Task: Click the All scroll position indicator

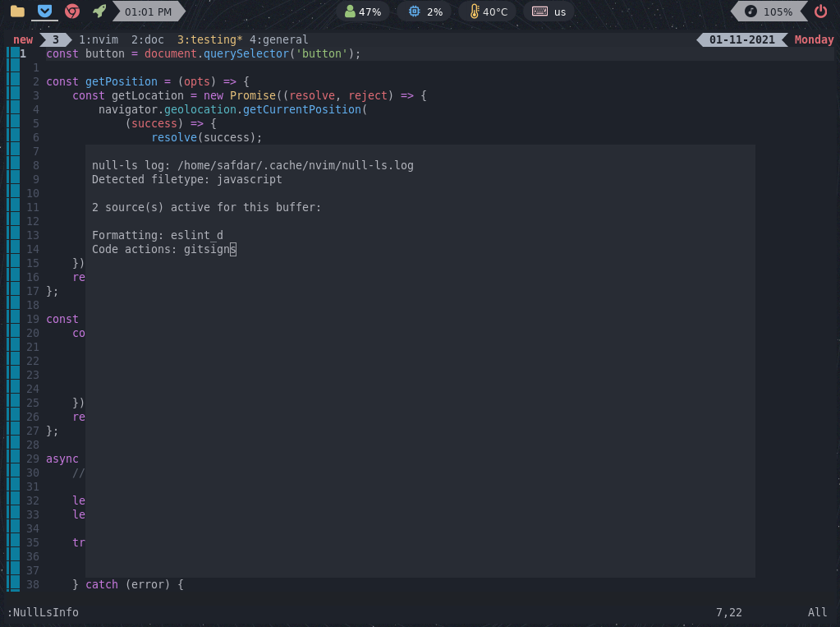Action: pyautogui.click(x=817, y=612)
